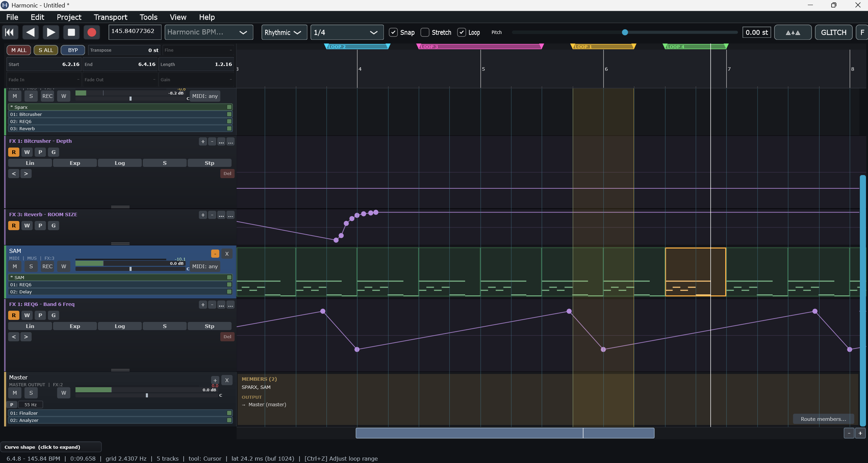Click the M ALL mute-all button

(19, 50)
